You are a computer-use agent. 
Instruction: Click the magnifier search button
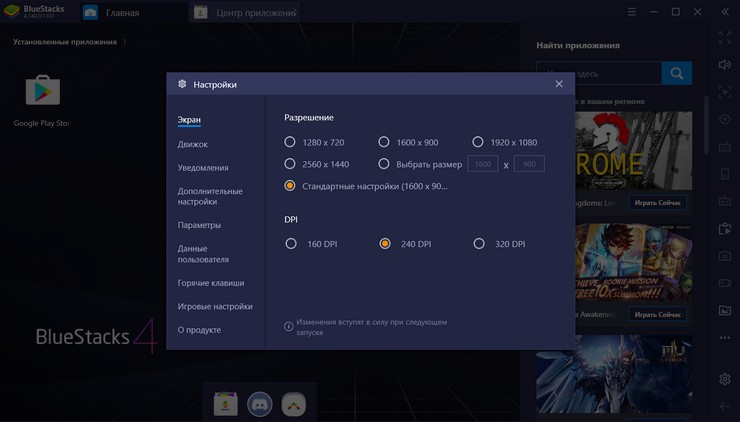click(677, 73)
